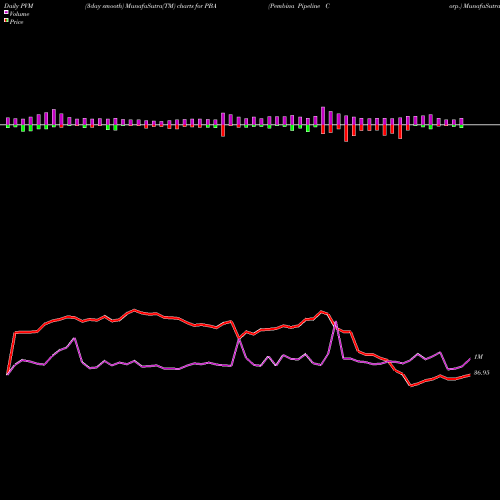Click the '(Pembina Pipeline C' company name text
Screen dimensions: 500x500
point(299,6)
